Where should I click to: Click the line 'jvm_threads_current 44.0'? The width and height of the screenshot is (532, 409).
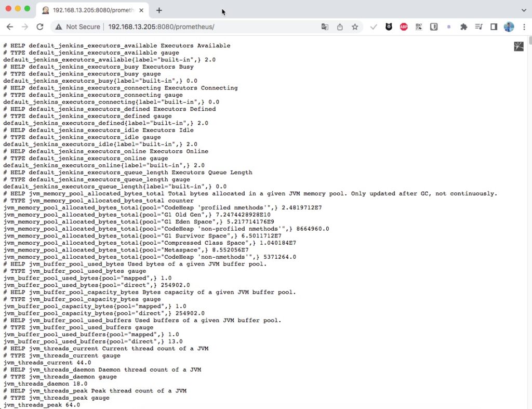point(47,363)
